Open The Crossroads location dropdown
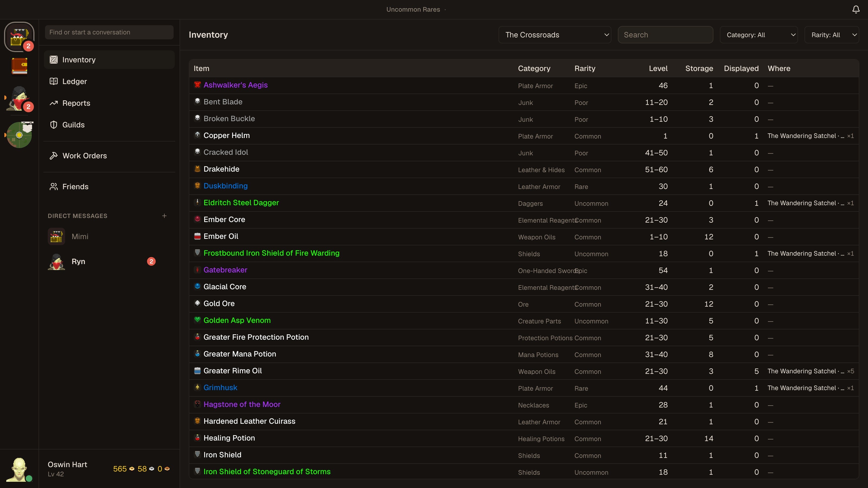Screen dimensions: 868x488 [x=555, y=35]
